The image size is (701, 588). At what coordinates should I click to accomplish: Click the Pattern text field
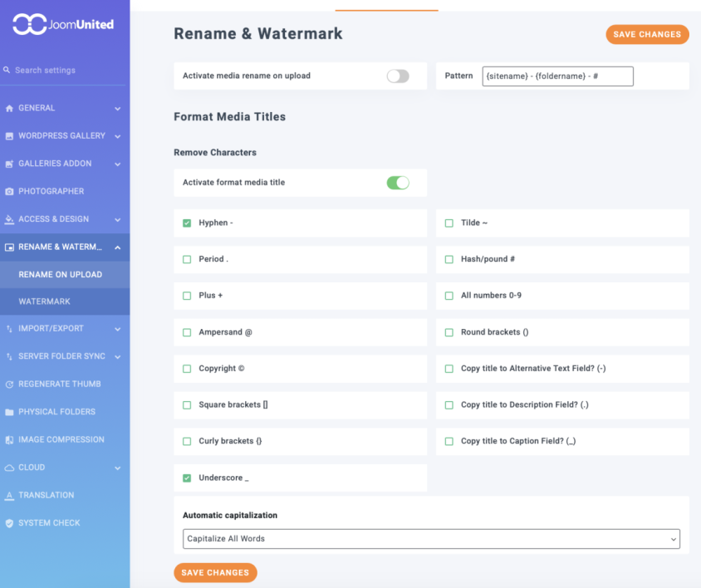pos(557,76)
